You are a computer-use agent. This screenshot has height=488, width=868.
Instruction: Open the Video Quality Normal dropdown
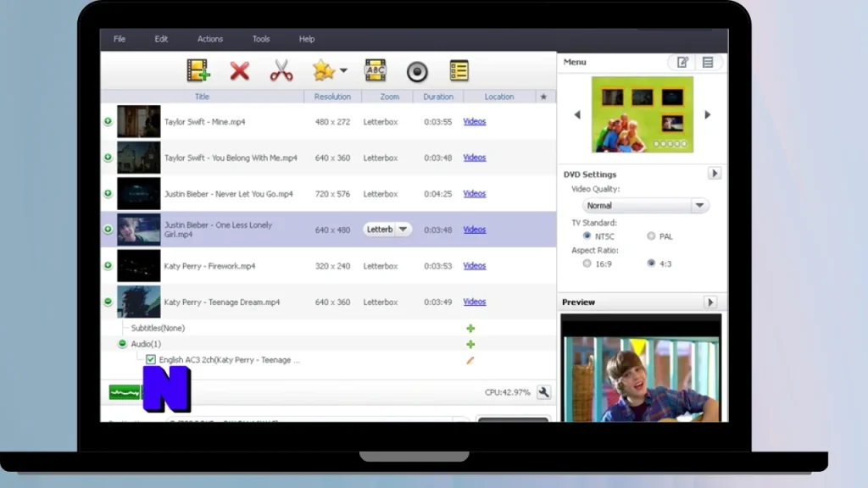(645, 206)
